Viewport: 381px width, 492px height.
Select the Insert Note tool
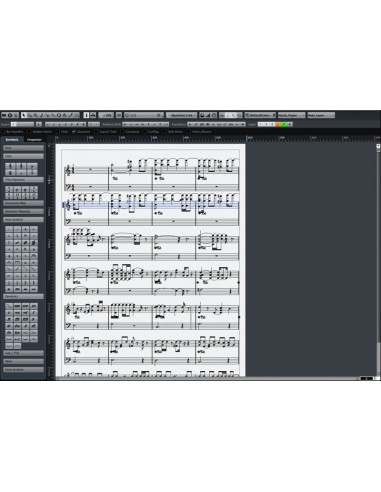(x=41, y=115)
